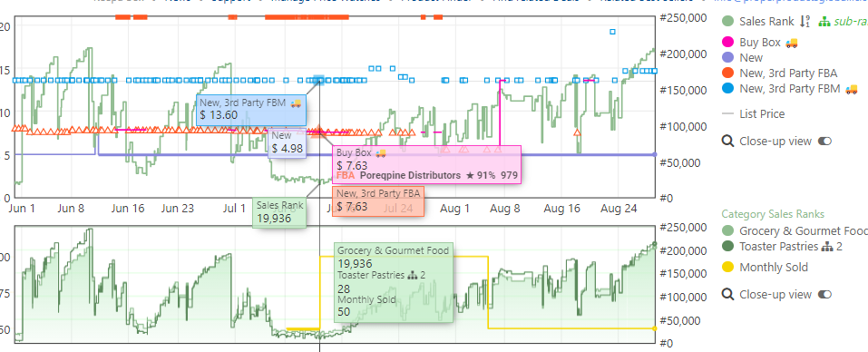Toggle Close-up view switch below List Price
This screenshot has width=868, height=352.
(824, 142)
